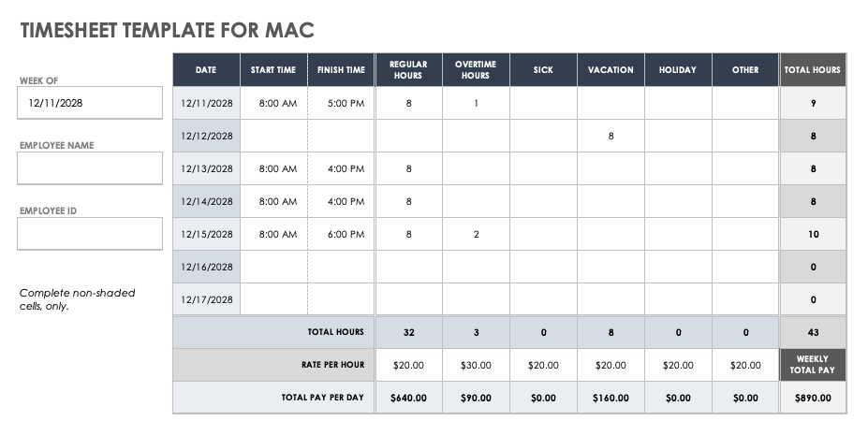
Task: Select the Overtime Hours column header
Action: [x=476, y=70]
